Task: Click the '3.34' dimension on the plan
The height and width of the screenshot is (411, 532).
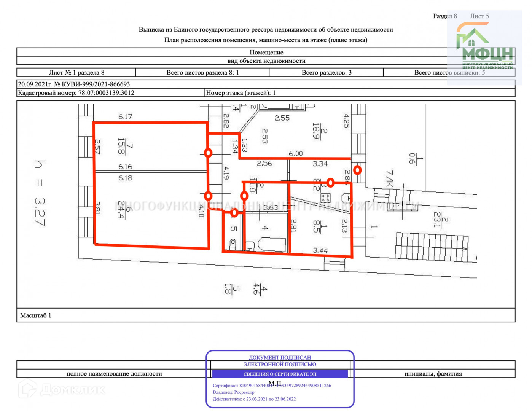Action: tap(320, 164)
